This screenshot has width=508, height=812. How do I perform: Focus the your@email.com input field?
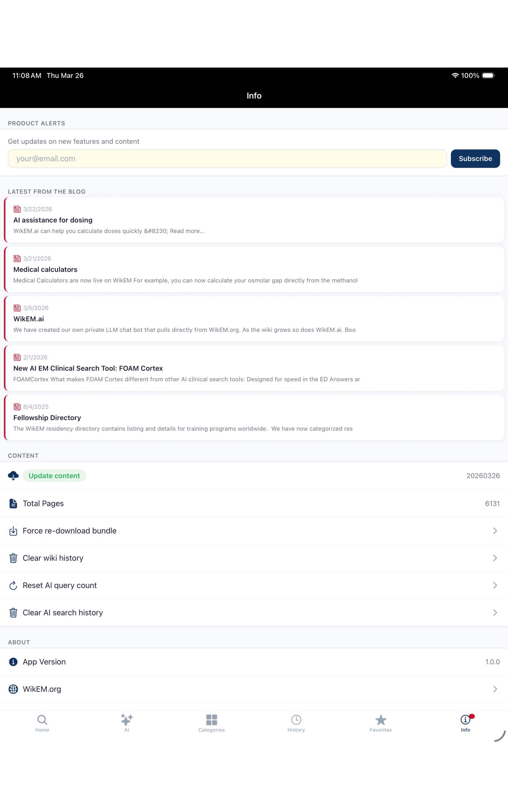click(x=227, y=158)
